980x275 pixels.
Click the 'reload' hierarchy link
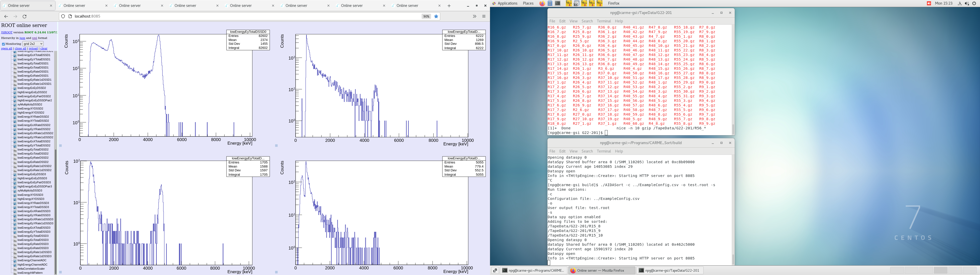[33, 49]
